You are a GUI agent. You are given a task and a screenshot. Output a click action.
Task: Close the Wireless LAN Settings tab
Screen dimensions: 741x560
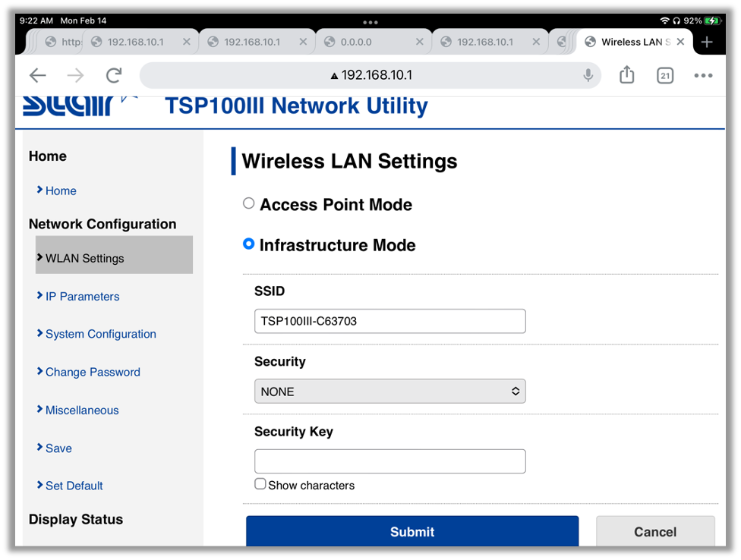pos(680,42)
